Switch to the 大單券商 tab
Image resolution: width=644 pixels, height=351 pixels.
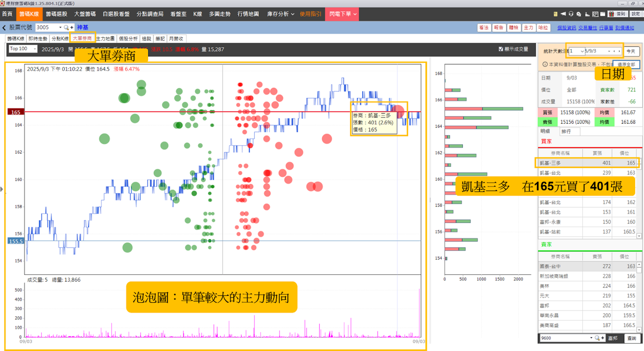[82, 38]
